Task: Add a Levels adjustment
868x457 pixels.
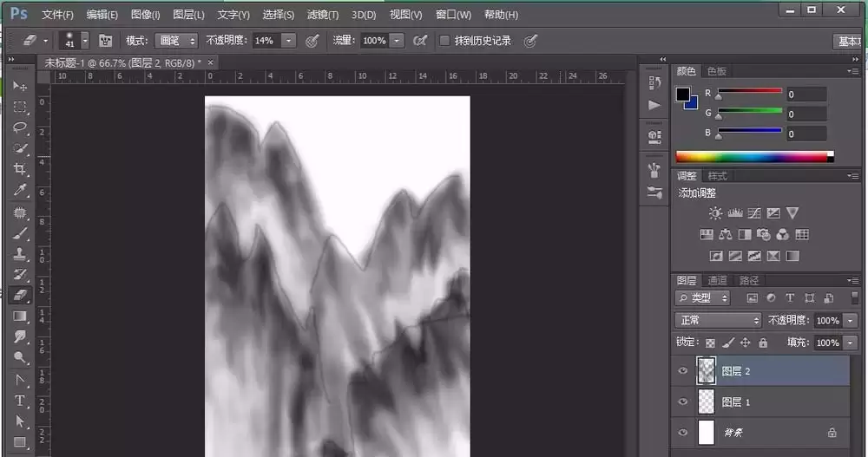Action: pos(735,213)
